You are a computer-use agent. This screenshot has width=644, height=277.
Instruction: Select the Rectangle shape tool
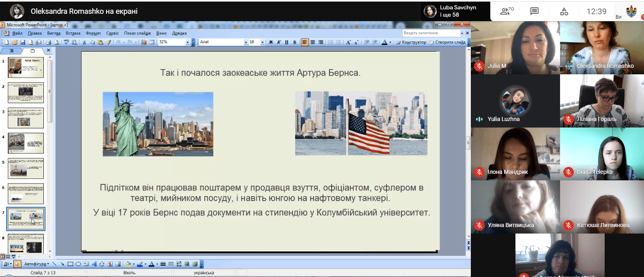pyautogui.click(x=70, y=264)
